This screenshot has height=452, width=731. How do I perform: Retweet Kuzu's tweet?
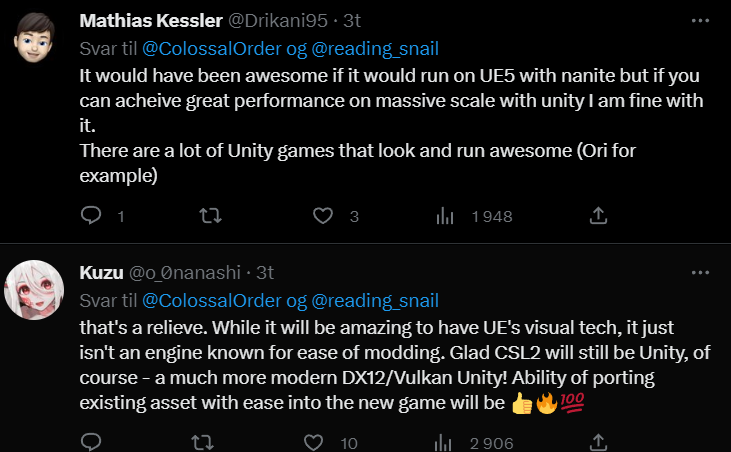pos(202,443)
